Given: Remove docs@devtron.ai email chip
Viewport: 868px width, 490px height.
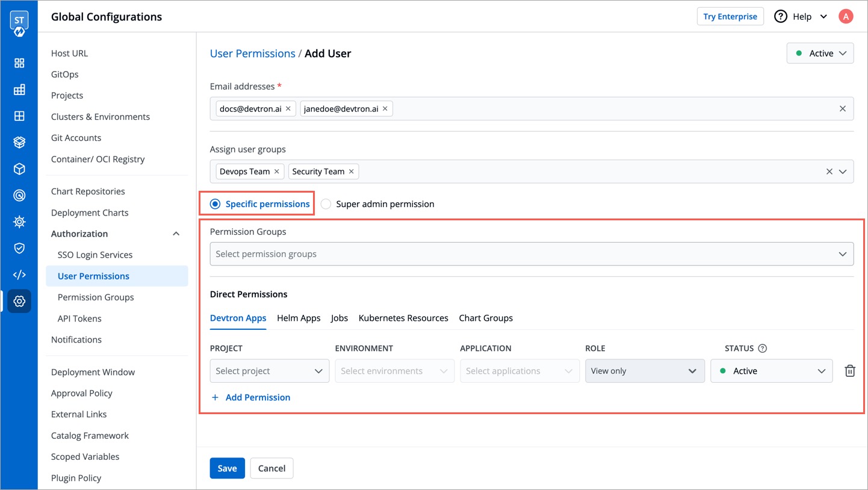Looking at the screenshot, I should (288, 109).
